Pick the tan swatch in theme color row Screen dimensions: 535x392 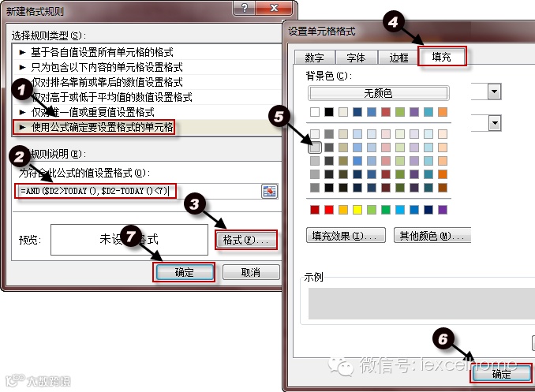pyautogui.click(x=343, y=112)
